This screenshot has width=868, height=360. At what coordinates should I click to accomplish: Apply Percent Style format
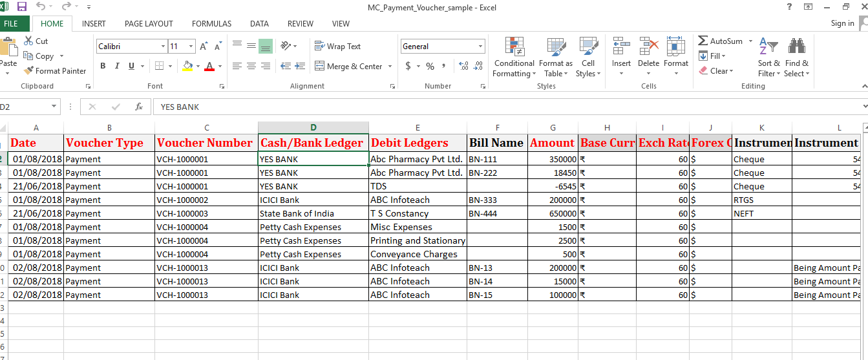pos(430,66)
